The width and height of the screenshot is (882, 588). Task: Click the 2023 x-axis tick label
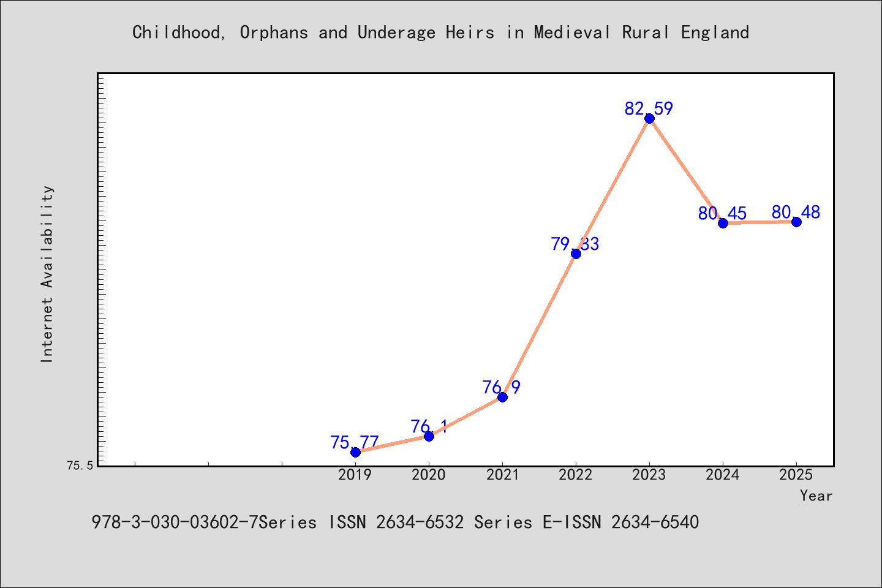click(x=649, y=475)
